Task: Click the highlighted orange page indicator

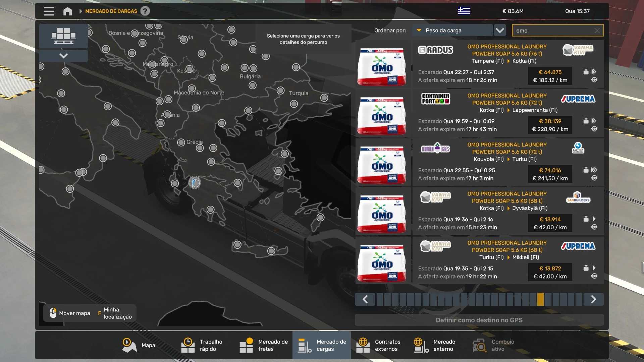Action: pos(540,299)
